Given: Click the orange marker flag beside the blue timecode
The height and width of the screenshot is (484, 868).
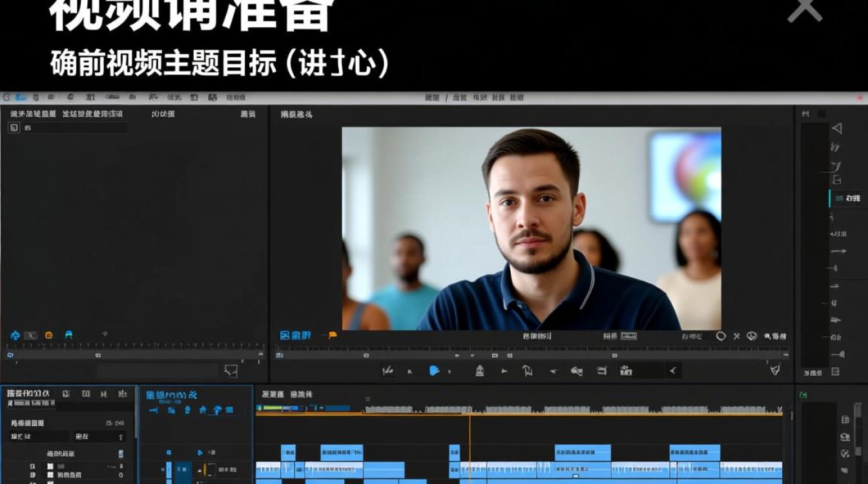Looking at the screenshot, I should (332, 335).
